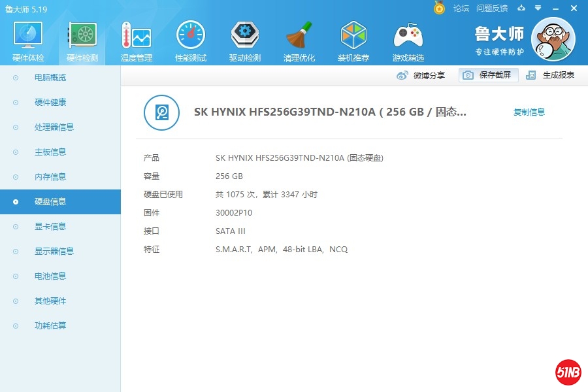The image size is (588, 392).
Task: Open the 问题反馈 feedback link
Action: (492, 8)
